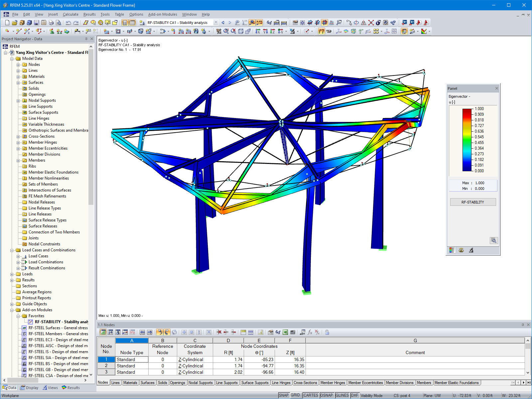Click the new node star icon
This screenshot has height=399, width=532.
click(x=7, y=31)
